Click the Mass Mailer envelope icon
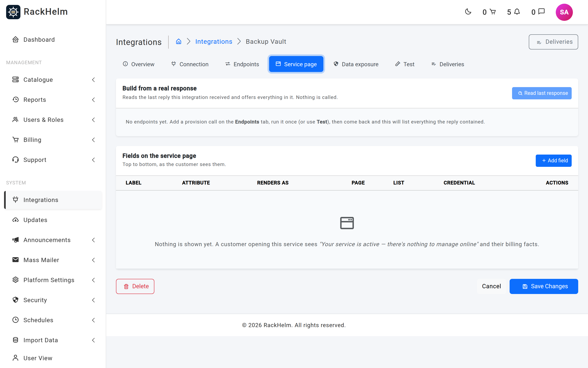 (16, 260)
